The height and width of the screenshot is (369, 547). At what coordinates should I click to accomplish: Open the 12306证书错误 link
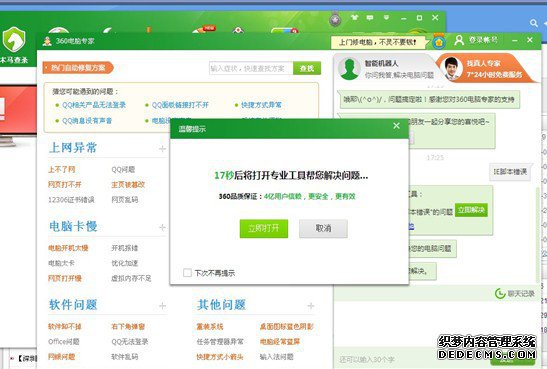[71, 200]
